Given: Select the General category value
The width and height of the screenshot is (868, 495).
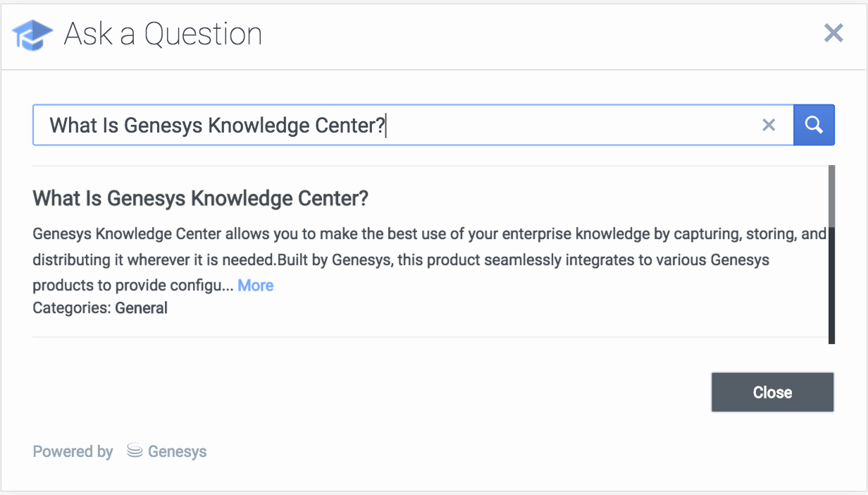Looking at the screenshot, I should click(142, 308).
